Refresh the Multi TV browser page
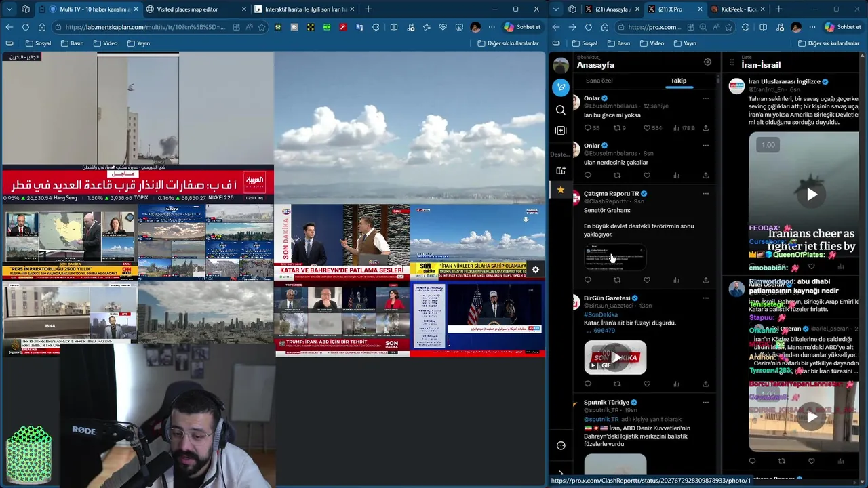 tap(26, 27)
